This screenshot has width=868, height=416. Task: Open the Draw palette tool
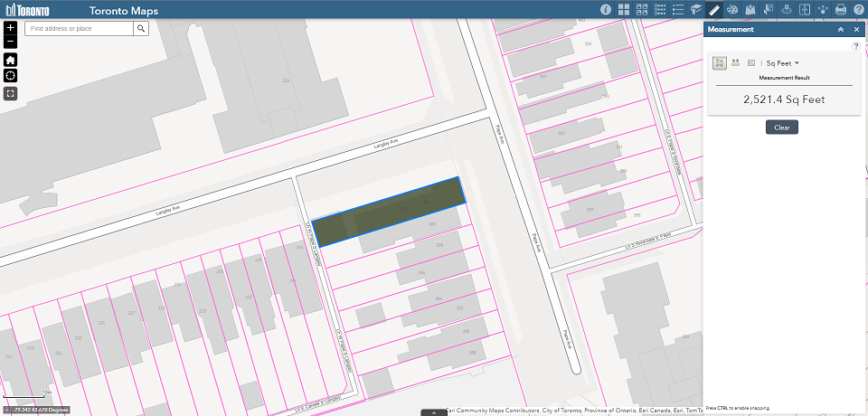point(733,10)
